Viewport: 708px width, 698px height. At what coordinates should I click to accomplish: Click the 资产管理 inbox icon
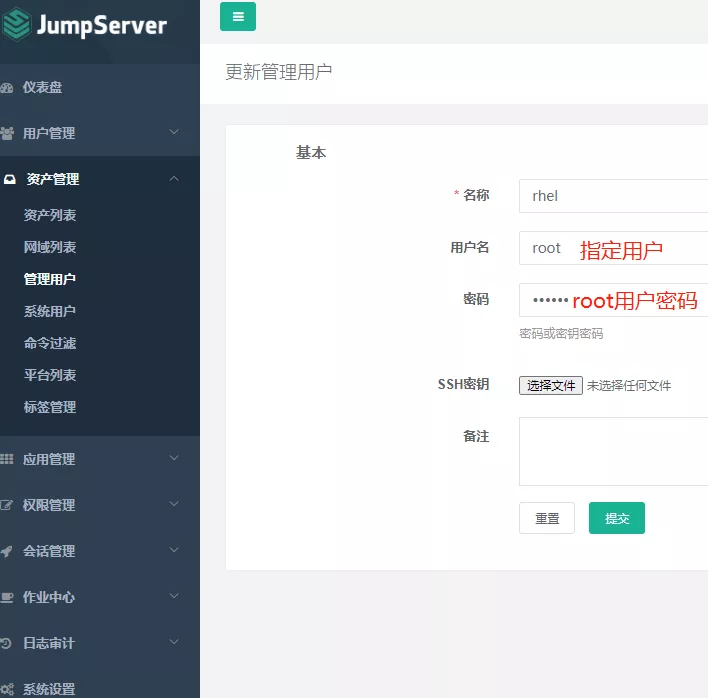[x=9, y=180]
